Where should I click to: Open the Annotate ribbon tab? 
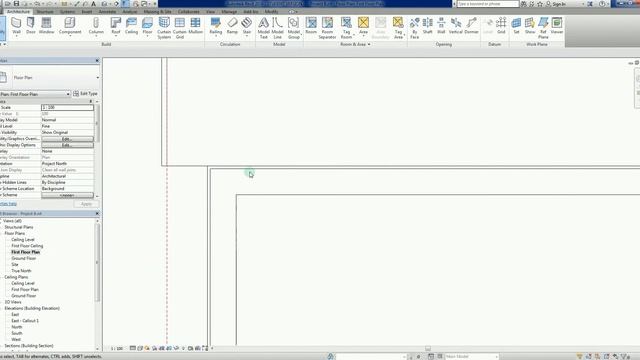coord(107,12)
